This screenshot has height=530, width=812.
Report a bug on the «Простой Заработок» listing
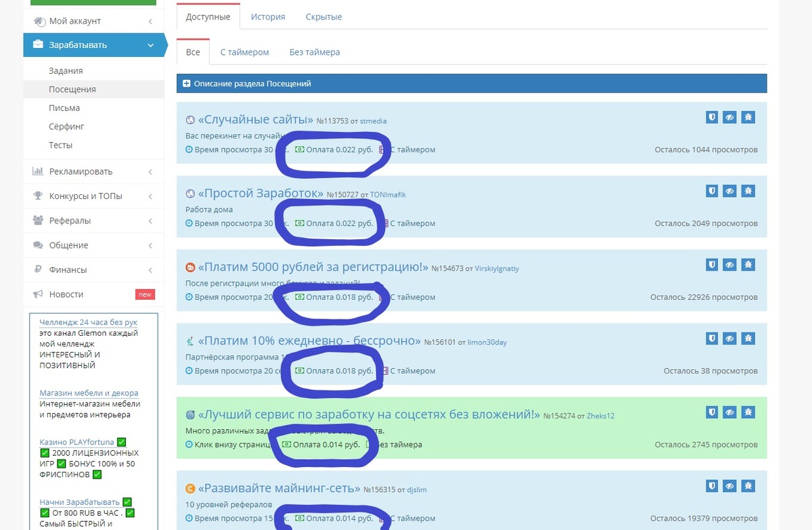click(748, 191)
